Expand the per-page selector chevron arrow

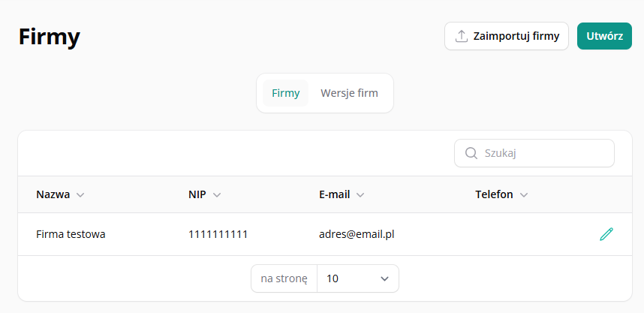384,279
